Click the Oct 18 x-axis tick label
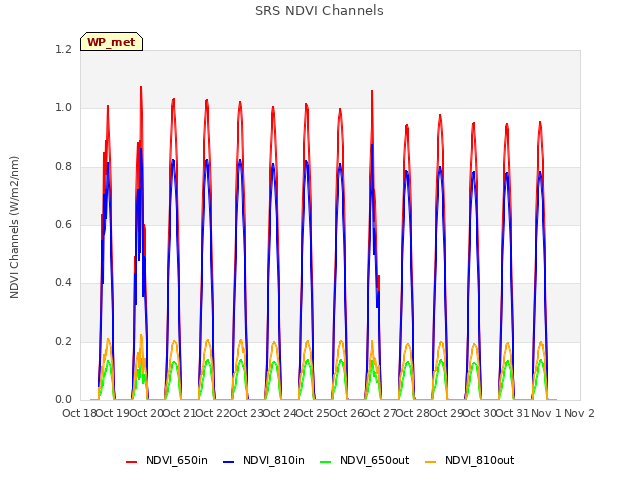 coord(79,413)
